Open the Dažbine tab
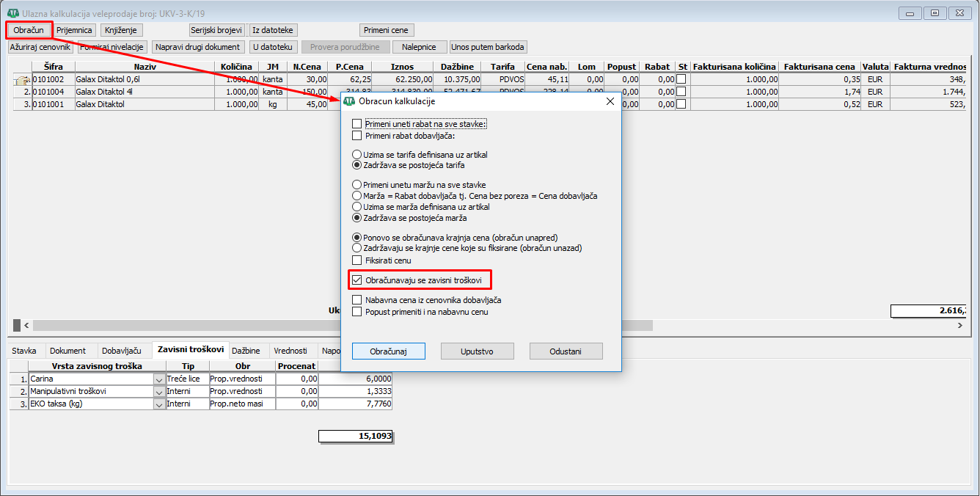 tap(246, 351)
